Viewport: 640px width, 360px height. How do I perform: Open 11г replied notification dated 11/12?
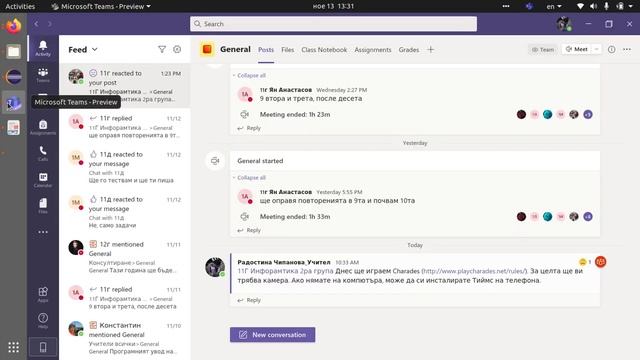pyautogui.click(x=124, y=126)
